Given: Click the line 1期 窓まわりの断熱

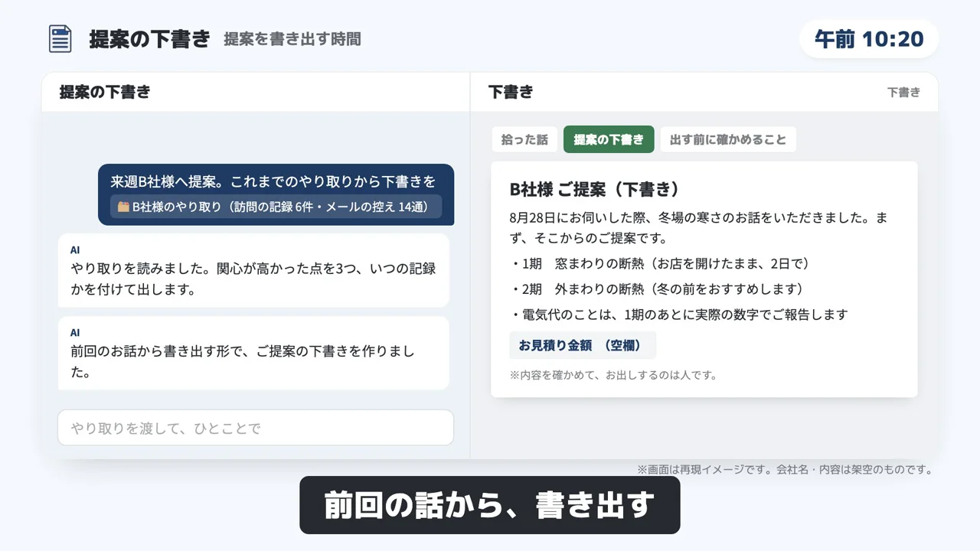Looking at the screenshot, I should [659, 263].
